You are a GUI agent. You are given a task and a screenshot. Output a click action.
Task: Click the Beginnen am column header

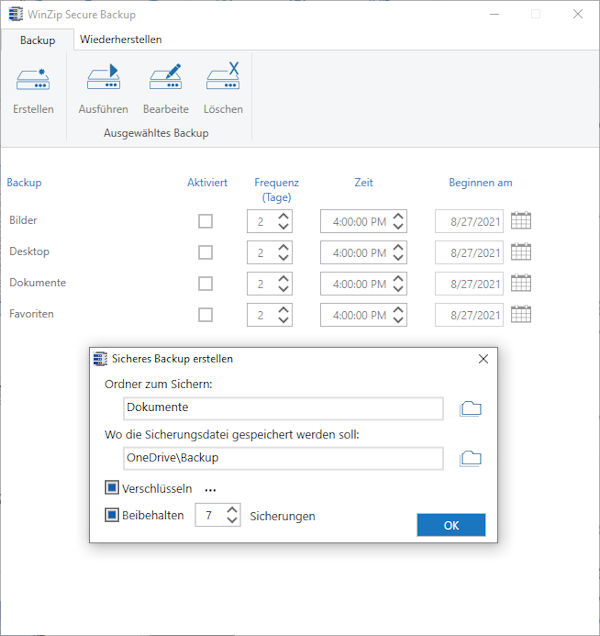pyautogui.click(x=480, y=183)
